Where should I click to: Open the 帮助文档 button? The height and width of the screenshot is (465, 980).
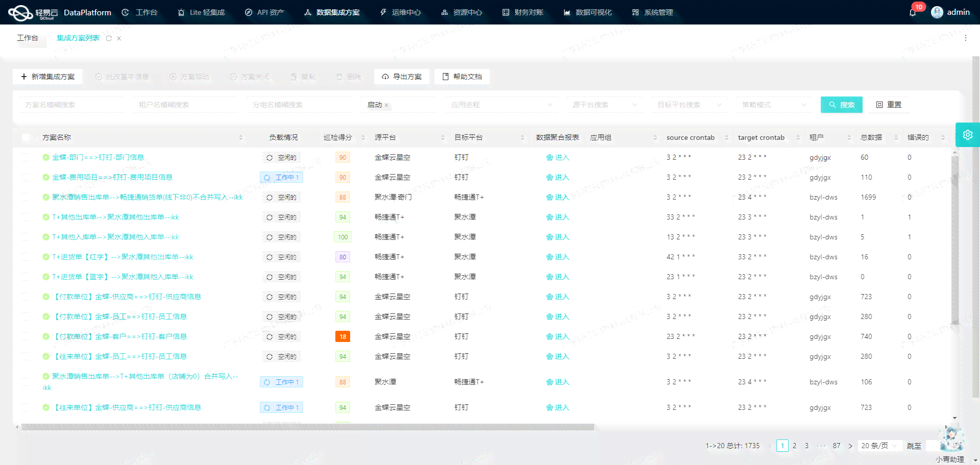(462, 77)
